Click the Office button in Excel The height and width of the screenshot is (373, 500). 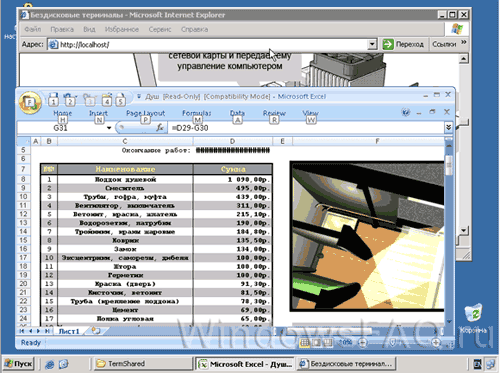coord(30,102)
